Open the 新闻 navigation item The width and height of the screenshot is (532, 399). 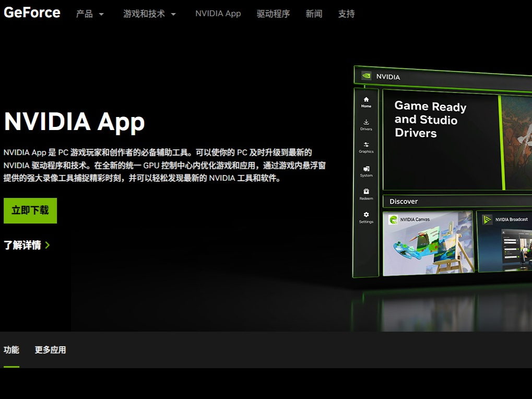[x=314, y=14]
